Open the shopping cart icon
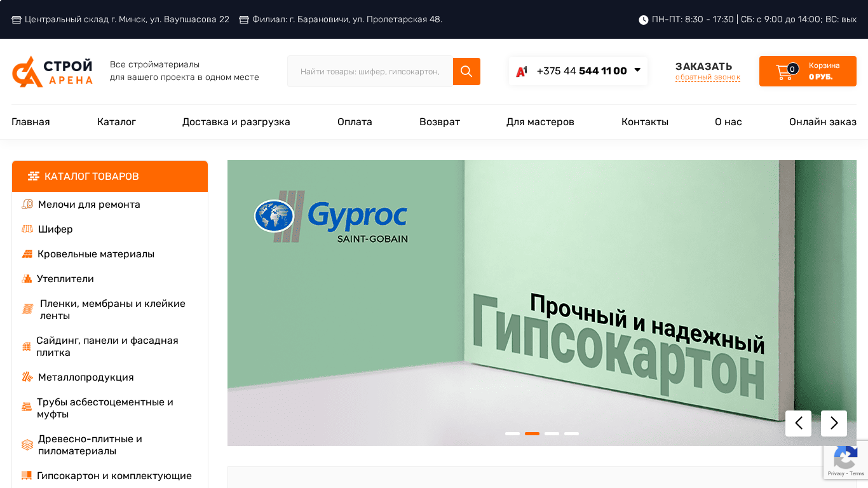 pos(785,72)
